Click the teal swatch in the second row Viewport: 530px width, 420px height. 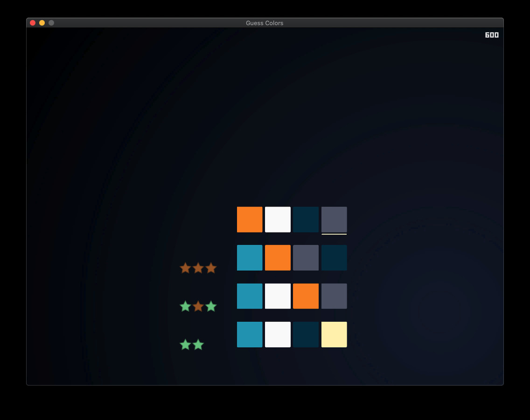250,257
